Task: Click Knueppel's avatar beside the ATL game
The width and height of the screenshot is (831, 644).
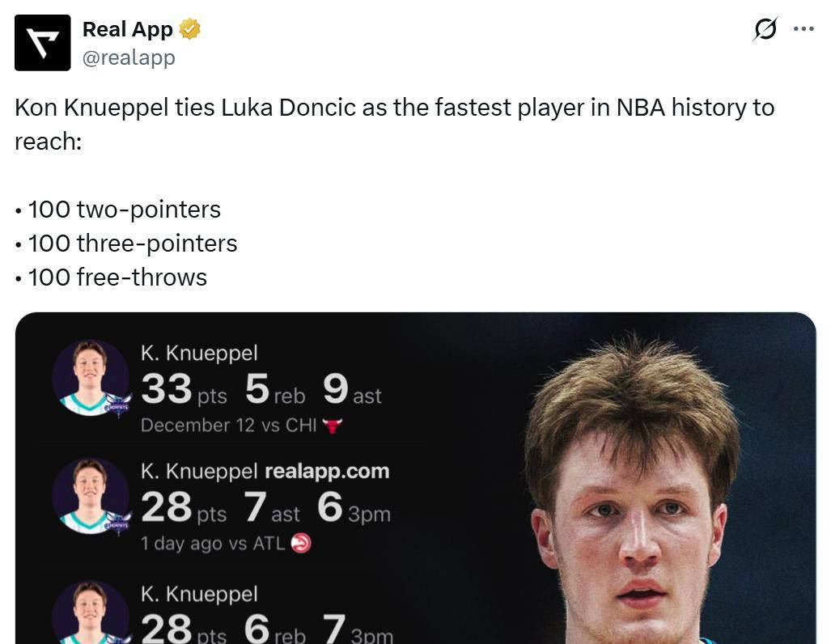Action: 90,497
